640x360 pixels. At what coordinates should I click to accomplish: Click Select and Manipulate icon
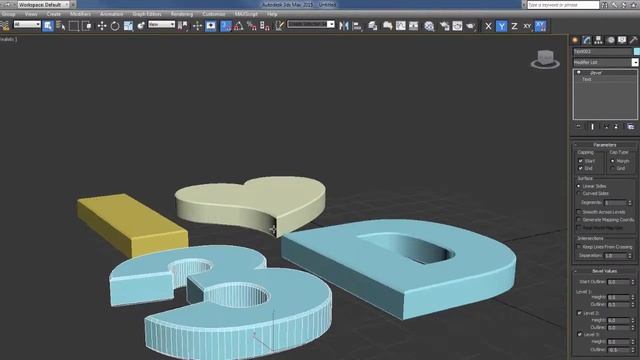point(197,26)
